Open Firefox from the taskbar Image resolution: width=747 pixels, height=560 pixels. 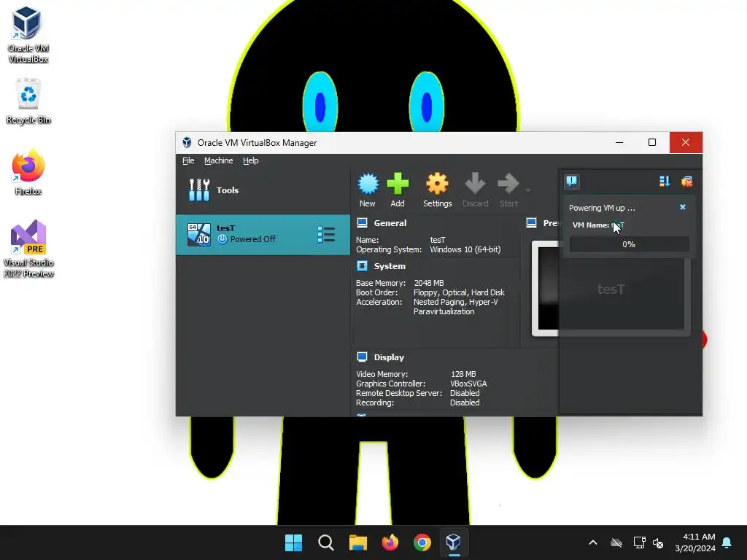pos(390,542)
